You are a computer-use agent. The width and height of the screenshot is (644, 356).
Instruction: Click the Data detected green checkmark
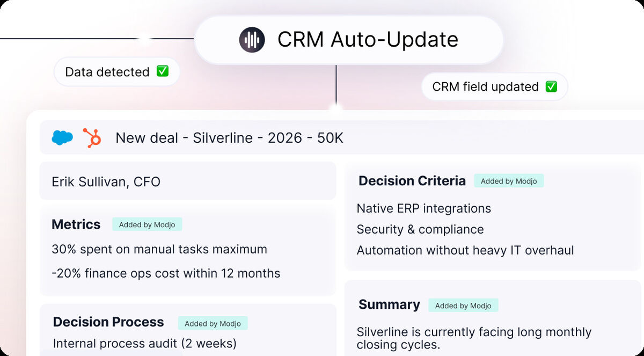[163, 71]
